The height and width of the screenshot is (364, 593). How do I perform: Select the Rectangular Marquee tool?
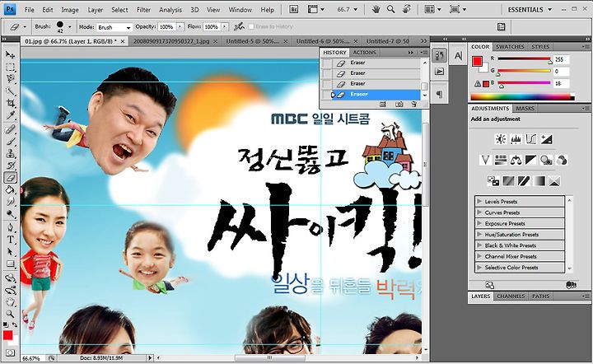pyautogui.click(x=10, y=68)
